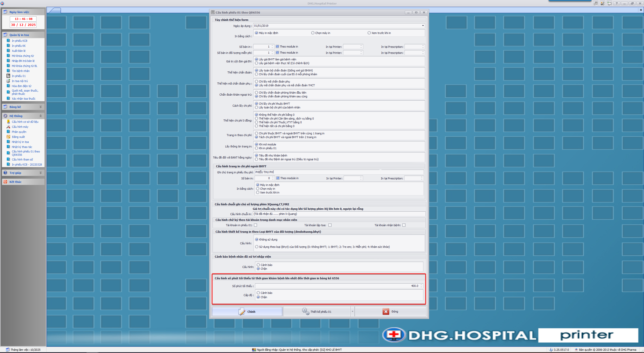Screen dimensions: 644x353
Task: Select Cảnh báo under Cấp độ
Action: point(258,293)
